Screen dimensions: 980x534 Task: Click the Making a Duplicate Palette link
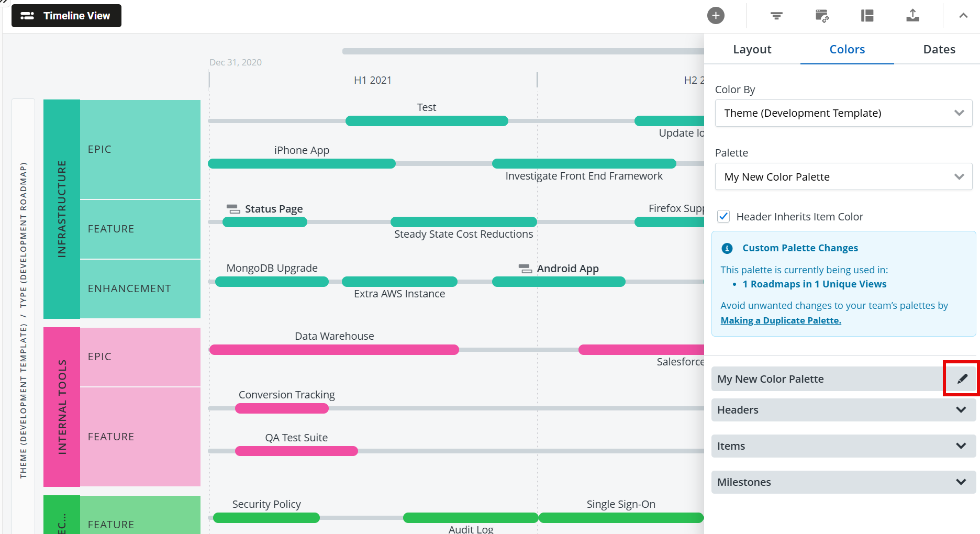(x=781, y=320)
